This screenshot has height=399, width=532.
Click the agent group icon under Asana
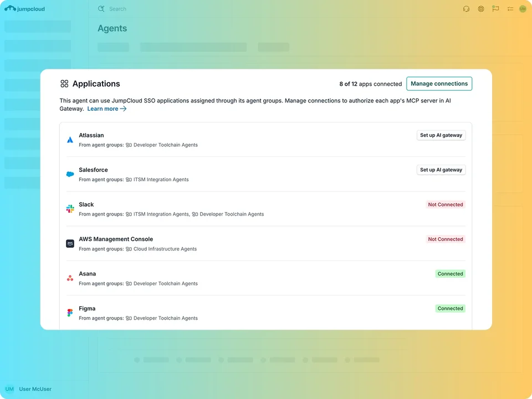(x=129, y=283)
